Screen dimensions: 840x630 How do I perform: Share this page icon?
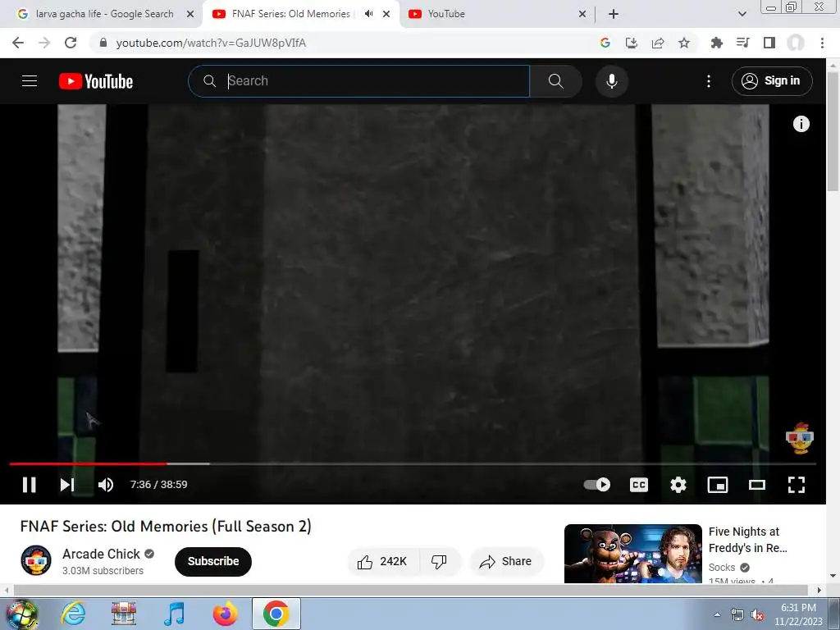coord(658,43)
